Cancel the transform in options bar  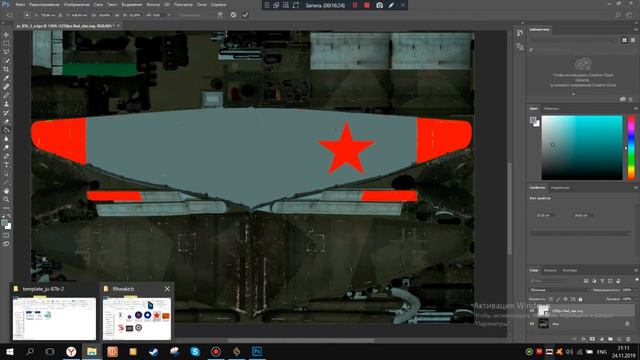tap(233, 15)
